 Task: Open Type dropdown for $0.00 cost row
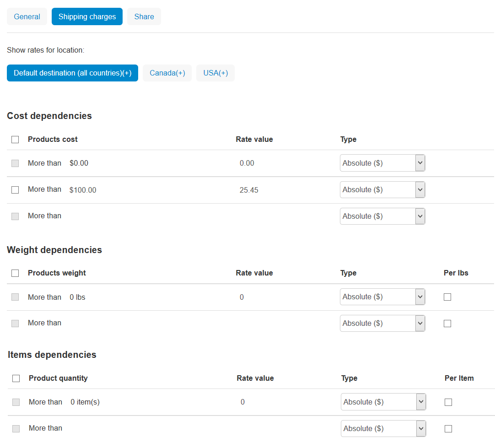click(382, 163)
